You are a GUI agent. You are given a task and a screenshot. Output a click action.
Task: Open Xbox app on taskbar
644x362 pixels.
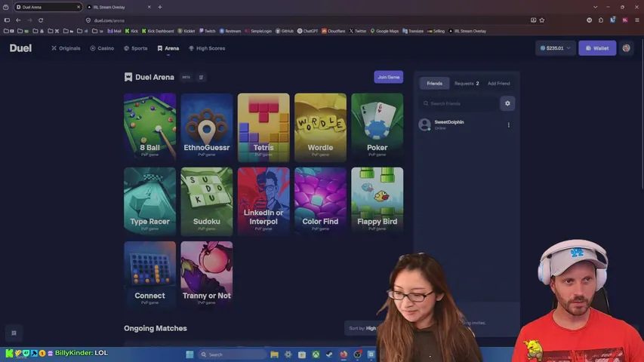(316, 354)
